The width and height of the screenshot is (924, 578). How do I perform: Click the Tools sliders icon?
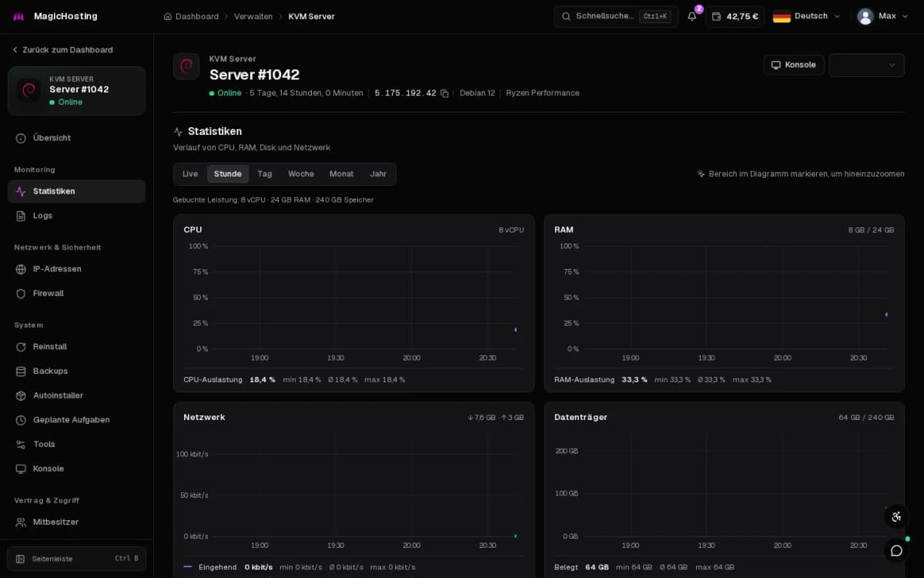pyautogui.click(x=21, y=445)
